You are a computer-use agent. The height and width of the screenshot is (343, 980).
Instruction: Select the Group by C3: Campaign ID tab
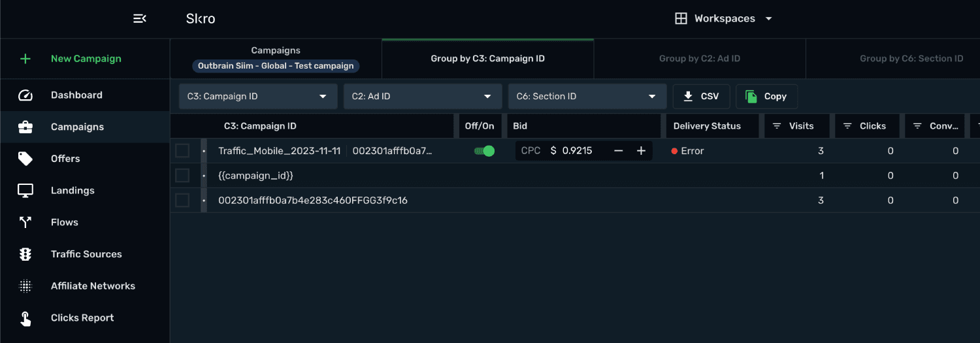click(487, 59)
